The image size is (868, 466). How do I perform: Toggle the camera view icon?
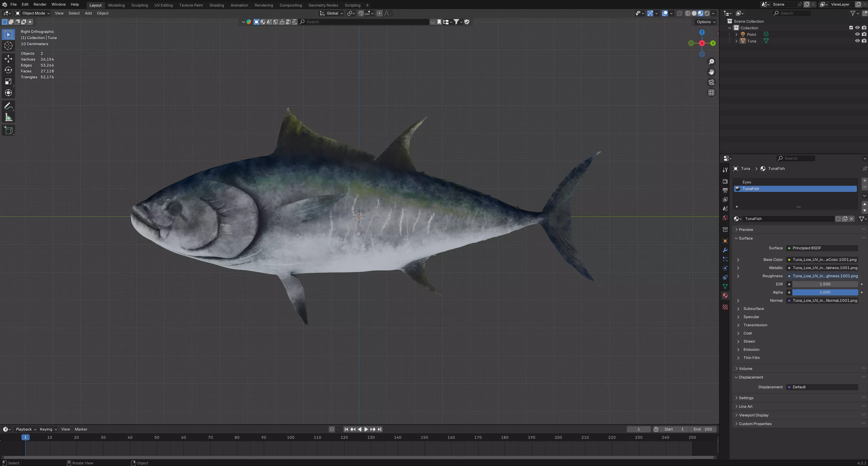[711, 82]
